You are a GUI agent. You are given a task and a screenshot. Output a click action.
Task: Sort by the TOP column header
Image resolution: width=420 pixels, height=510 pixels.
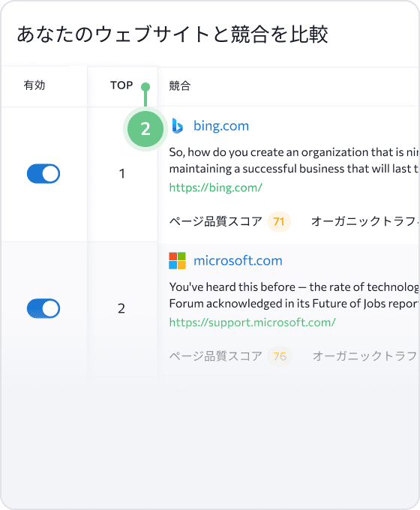pyautogui.click(x=121, y=85)
